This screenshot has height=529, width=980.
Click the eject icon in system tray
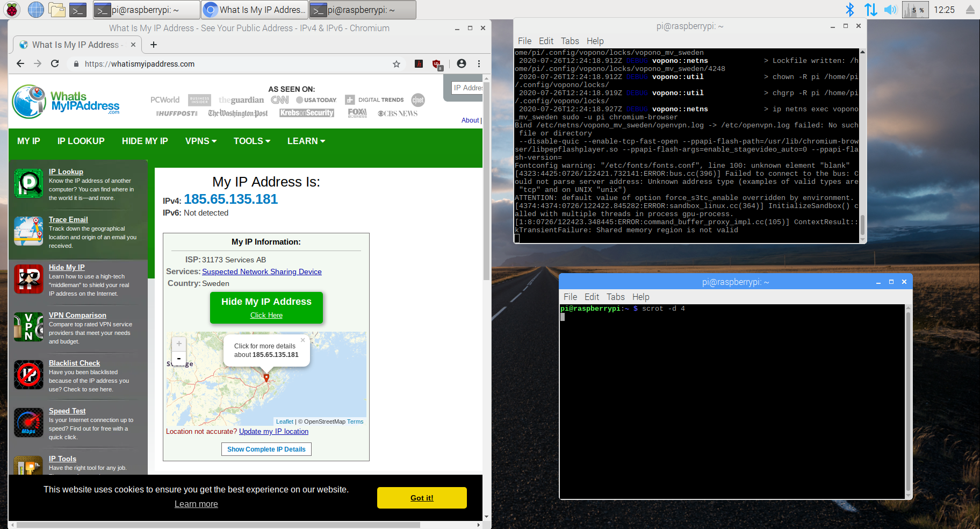970,10
